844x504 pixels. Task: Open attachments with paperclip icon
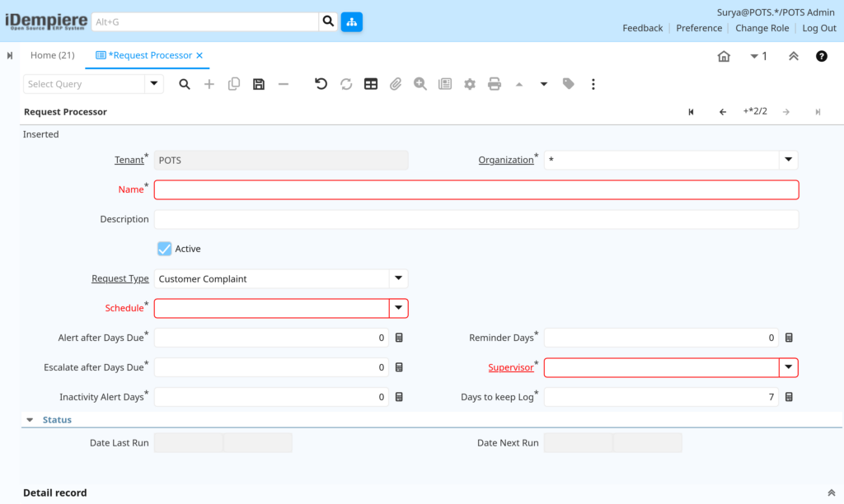[x=395, y=84]
